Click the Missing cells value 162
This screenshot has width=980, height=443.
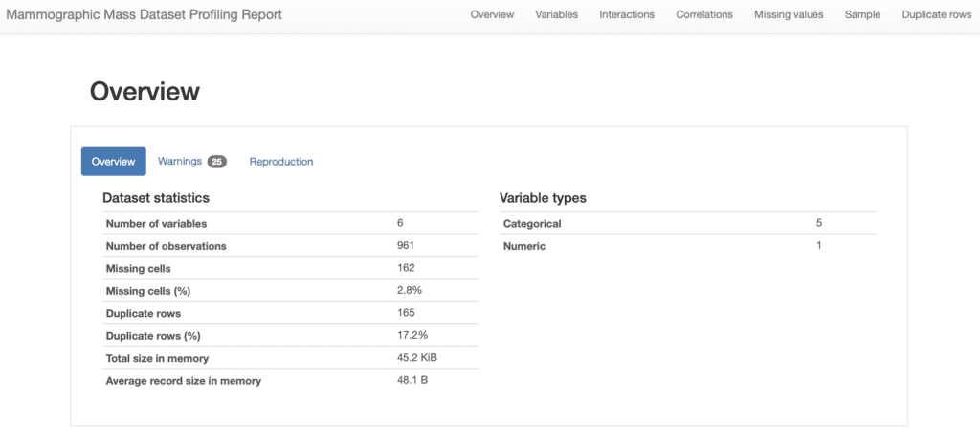coord(406,267)
